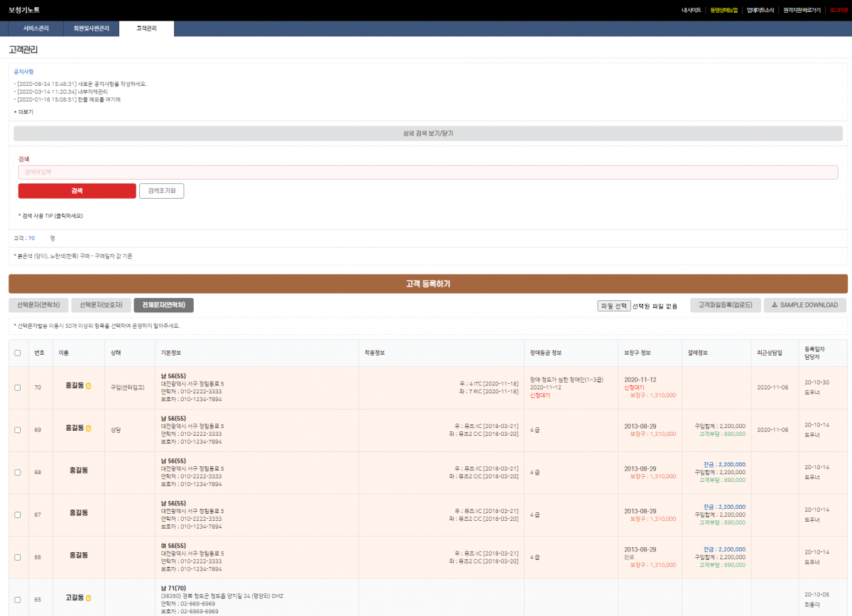The image size is (852, 616).
Task: Click the red 검색 button
Action: [x=77, y=191]
